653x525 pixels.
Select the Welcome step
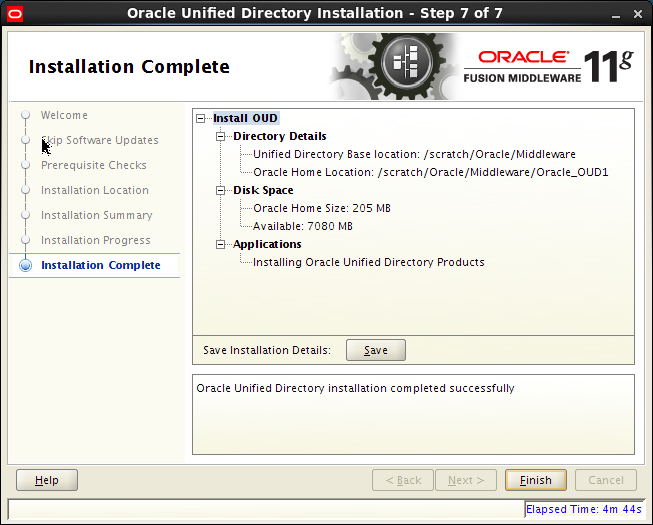pyautogui.click(x=64, y=115)
